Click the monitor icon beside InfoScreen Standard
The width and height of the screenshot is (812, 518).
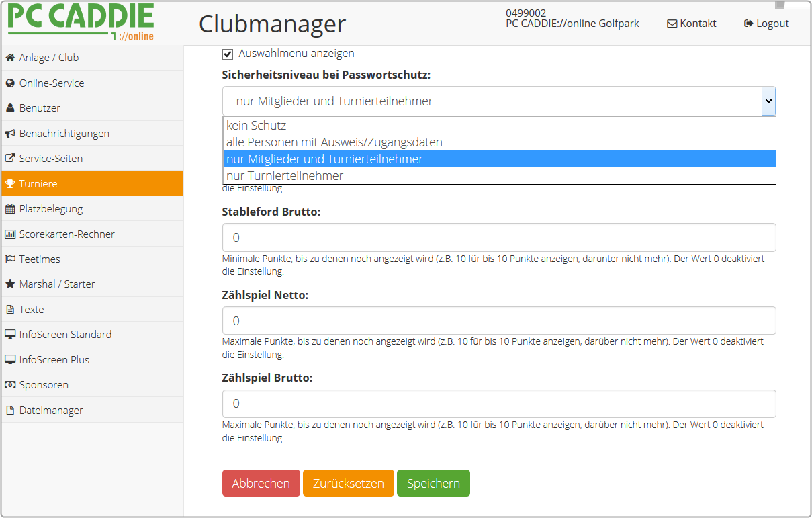click(x=10, y=335)
